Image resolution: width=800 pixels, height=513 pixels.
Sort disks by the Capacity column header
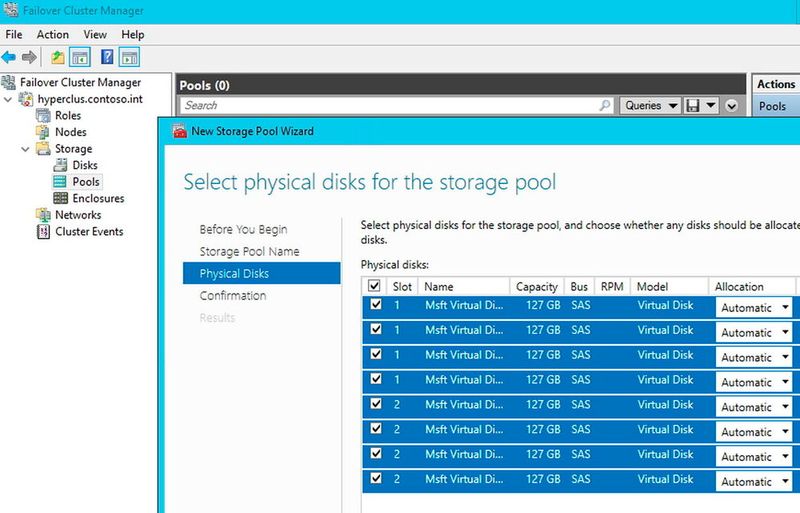tap(537, 286)
